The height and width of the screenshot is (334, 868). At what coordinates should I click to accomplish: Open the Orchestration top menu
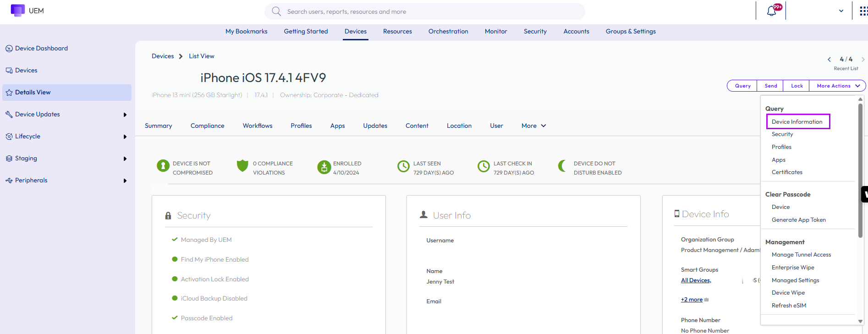pos(448,31)
